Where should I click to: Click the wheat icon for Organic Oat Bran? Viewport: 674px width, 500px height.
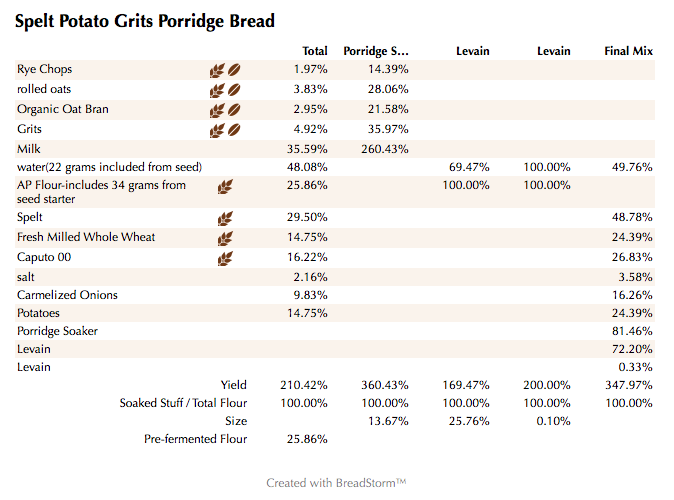(x=216, y=110)
